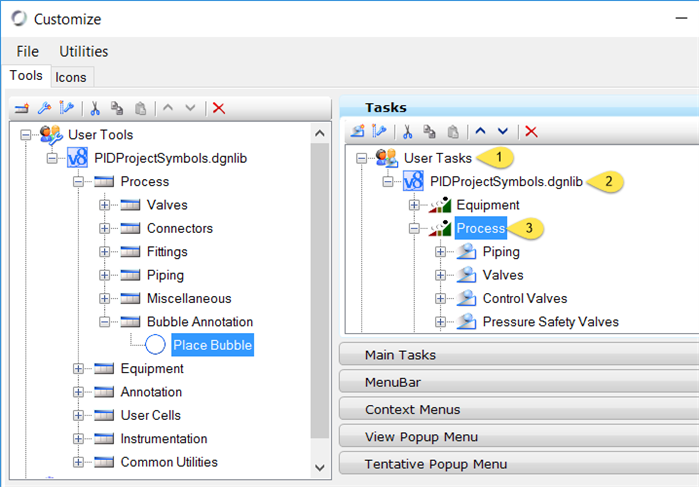699x487 pixels.
Task: Click the Equipment task icon in Tasks tree
Action: click(x=440, y=205)
